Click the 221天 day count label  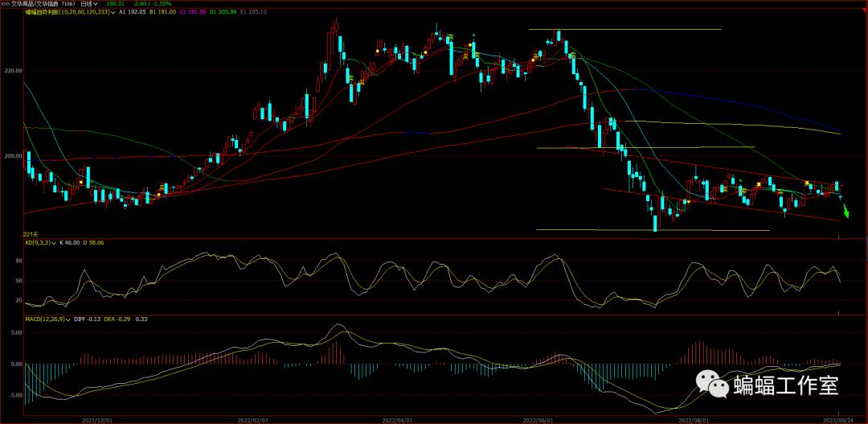tap(33, 234)
